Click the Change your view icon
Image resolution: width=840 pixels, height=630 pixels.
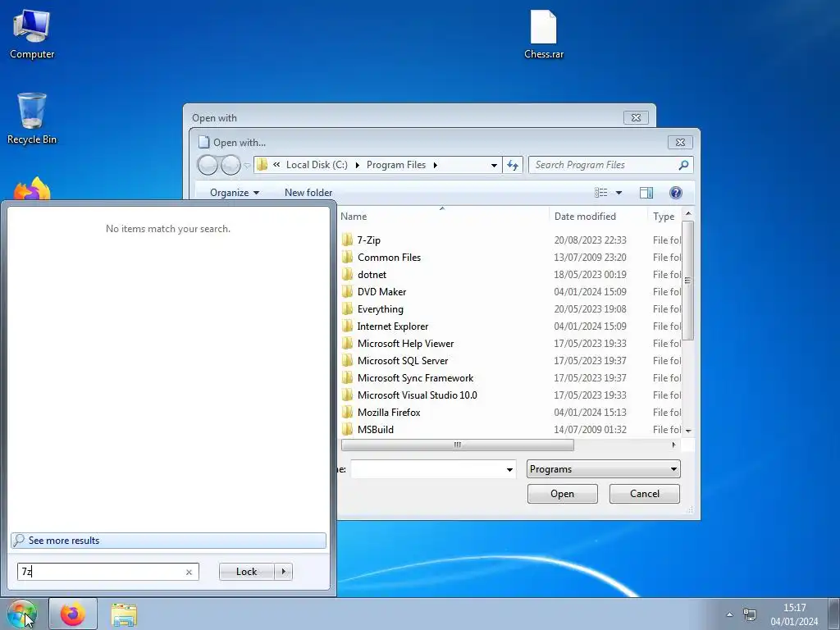point(601,192)
